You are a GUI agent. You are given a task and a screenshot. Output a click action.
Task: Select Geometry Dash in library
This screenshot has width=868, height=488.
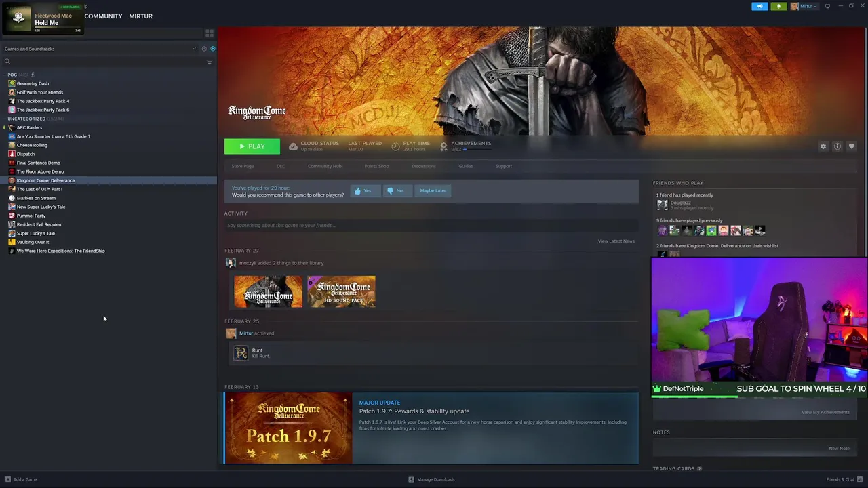click(33, 83)
